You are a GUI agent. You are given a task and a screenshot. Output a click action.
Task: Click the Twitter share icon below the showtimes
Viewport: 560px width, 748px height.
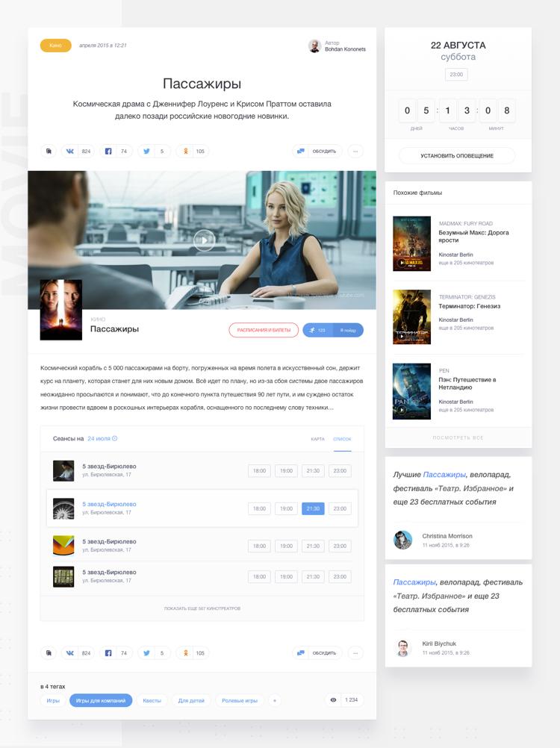tap(147, 653)
